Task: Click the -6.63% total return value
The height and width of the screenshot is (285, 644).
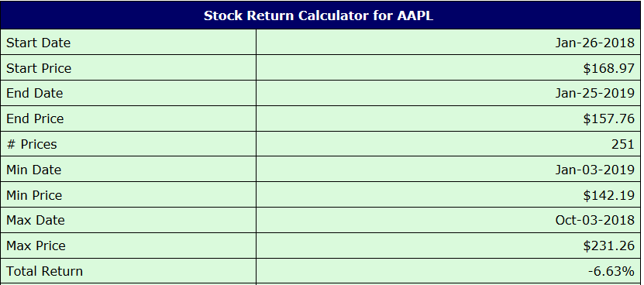Action: coord(611,271)
